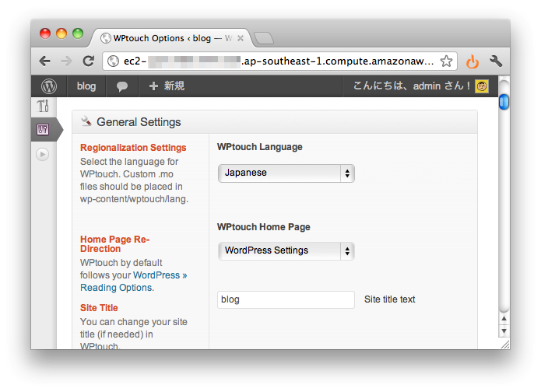Click the macOS green zoom window button
This screenshot has width=541, height=392.
coord(78,33)
